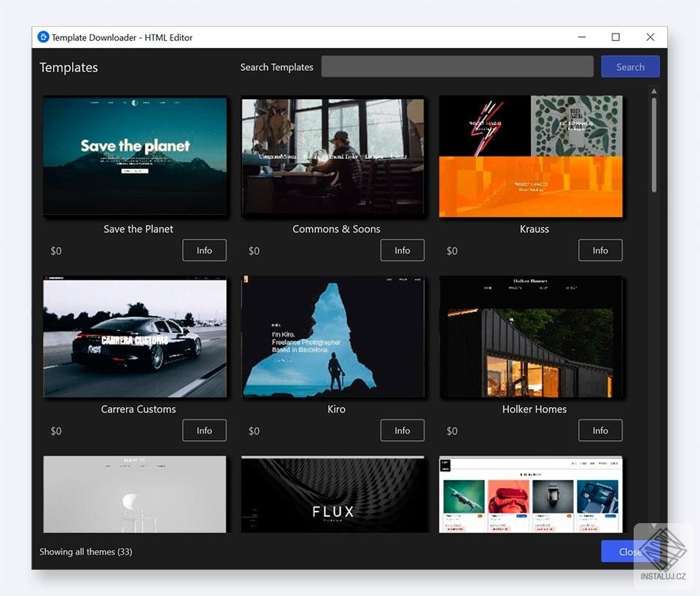Select the product store template thumbnail
This screenshot has height=596, width=700.
tap(530, 494)
